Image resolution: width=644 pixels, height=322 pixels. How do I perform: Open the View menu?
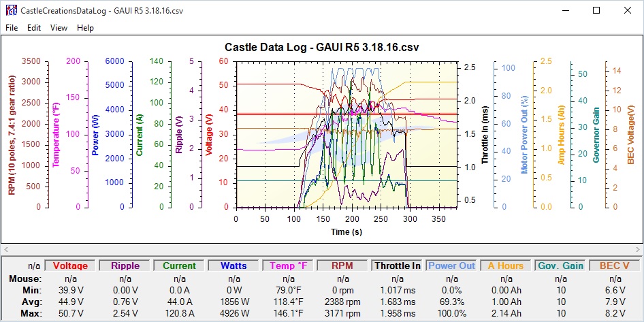59,28
